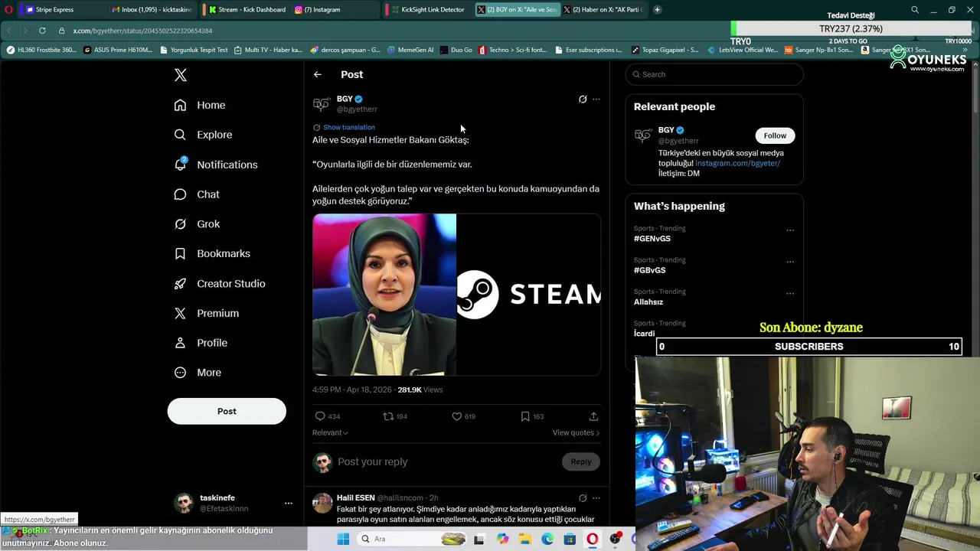Open Creator Studio
Screen dimensions: 980x551
pyautogui.click(x=219, y=283)
